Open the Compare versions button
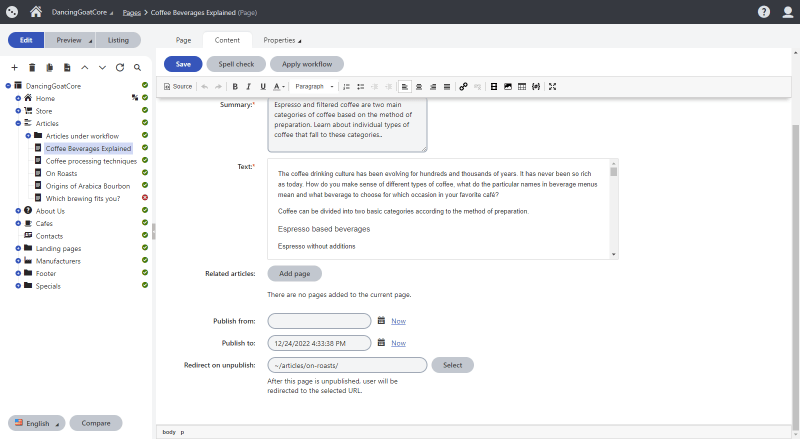 pos(96,423)
